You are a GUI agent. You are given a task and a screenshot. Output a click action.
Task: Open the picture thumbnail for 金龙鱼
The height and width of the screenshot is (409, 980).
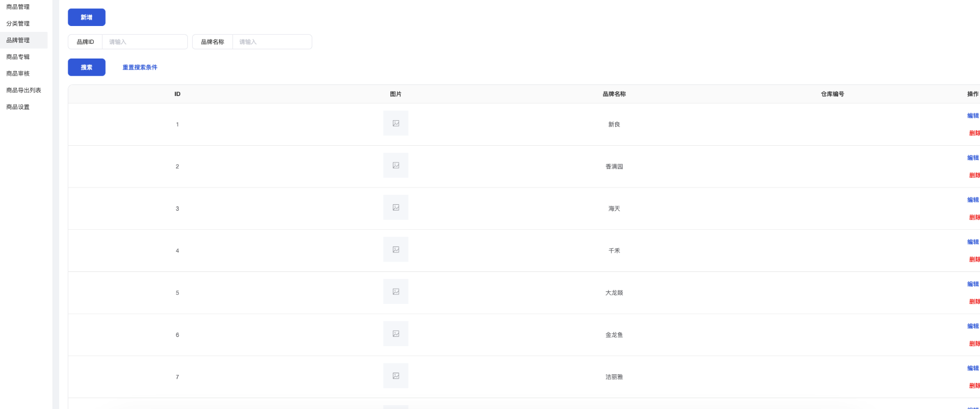pos(396,334)
